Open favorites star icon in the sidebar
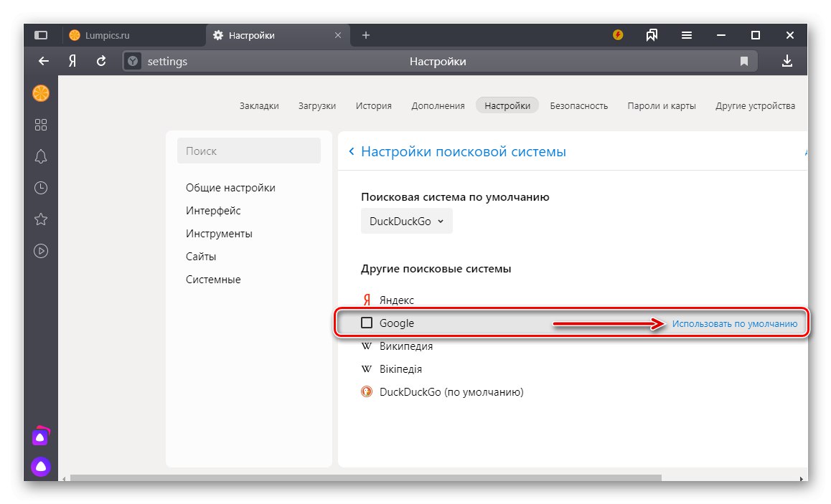831x504 pixels. pyautogui.click(x=41, y=219)
